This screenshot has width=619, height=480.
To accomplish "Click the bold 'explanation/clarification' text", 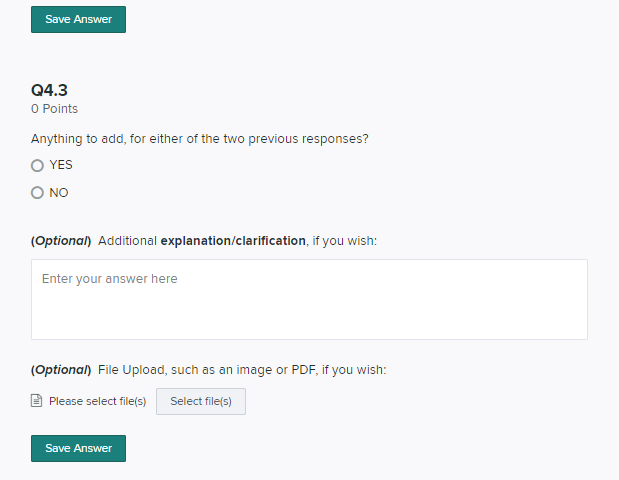I will coord(233,241).
